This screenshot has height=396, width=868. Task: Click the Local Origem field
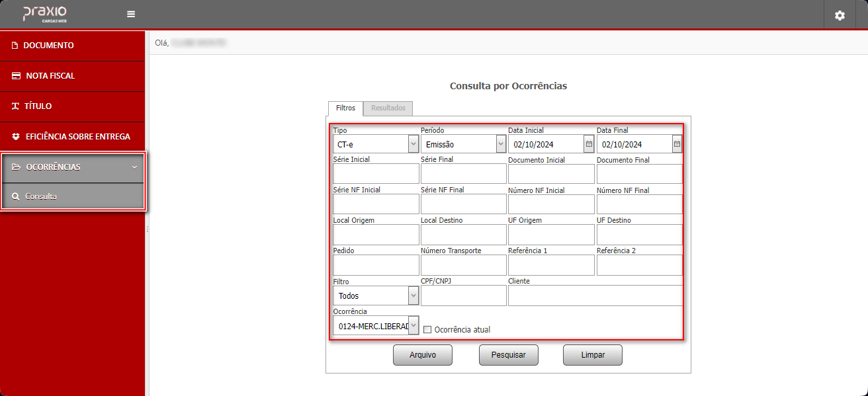point(376,235)
